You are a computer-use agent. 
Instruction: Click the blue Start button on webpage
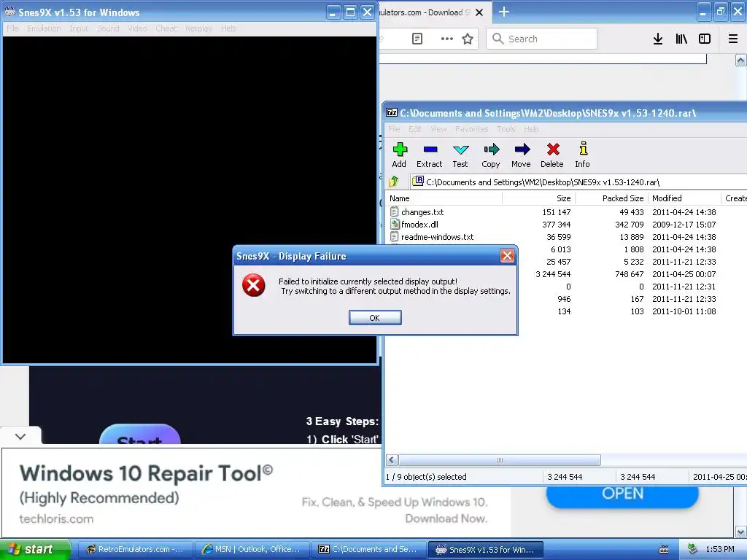pyautogui.click(x=139, y=435)
